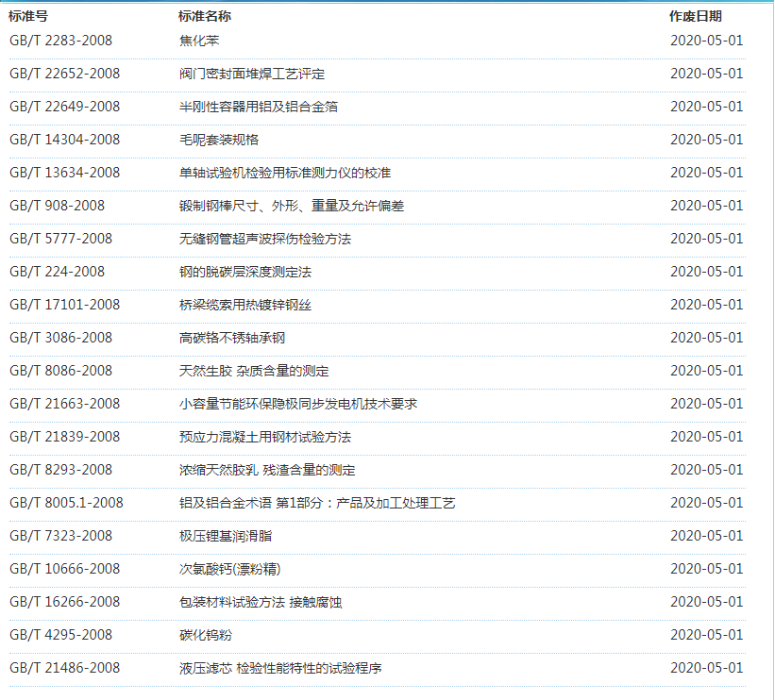Screen dimensions: 775x700
Task: Open the 液压滤芯 检验性能特性的试验程序 standard name
Action: (280, 668)
